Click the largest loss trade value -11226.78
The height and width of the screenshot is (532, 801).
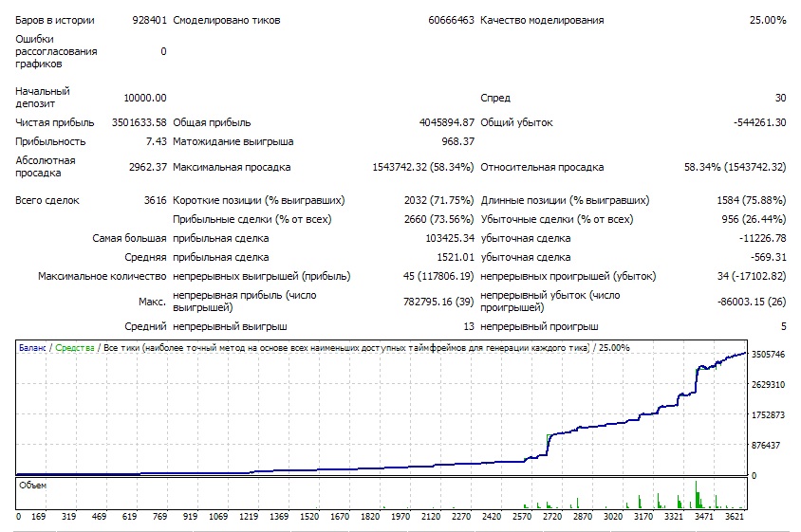click(x=762, y=238)
